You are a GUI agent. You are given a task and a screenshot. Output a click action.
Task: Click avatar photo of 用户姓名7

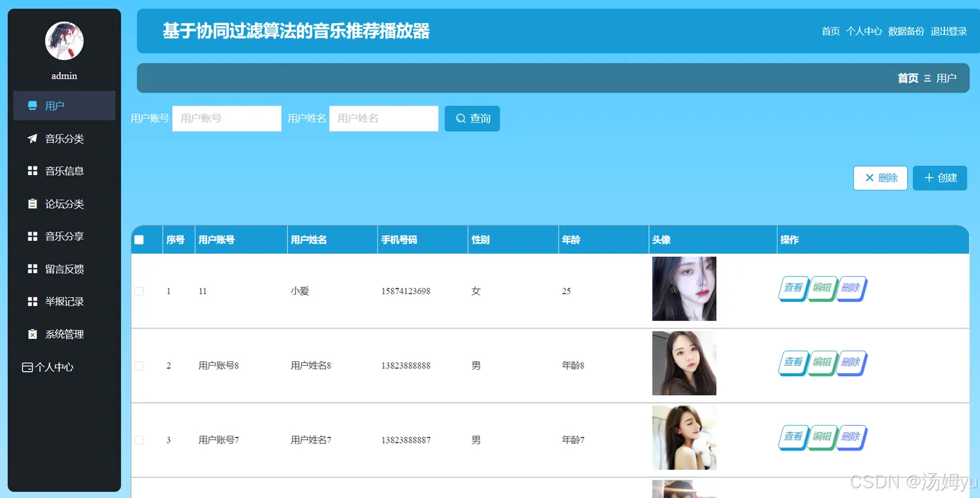[x=684, y=437]
